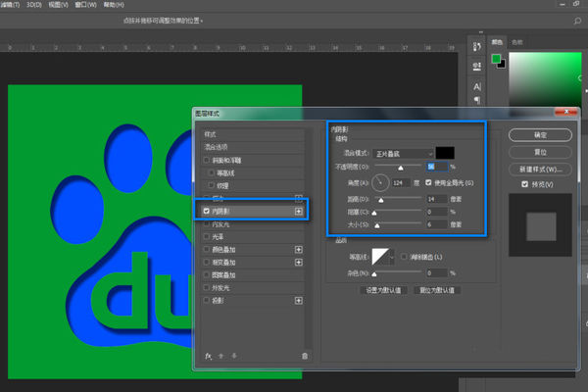
Task: Switch to the 颜色 panel tab
Action: (497, 42)
